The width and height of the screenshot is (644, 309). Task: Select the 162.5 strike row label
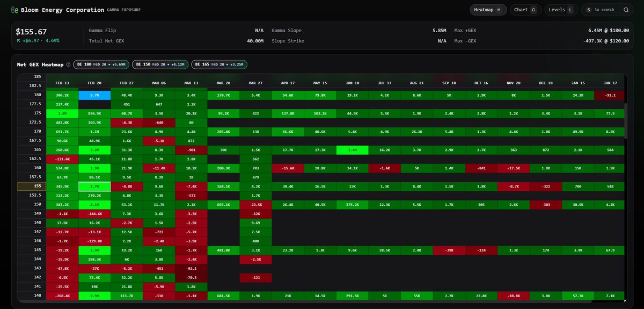coord(32,159)
